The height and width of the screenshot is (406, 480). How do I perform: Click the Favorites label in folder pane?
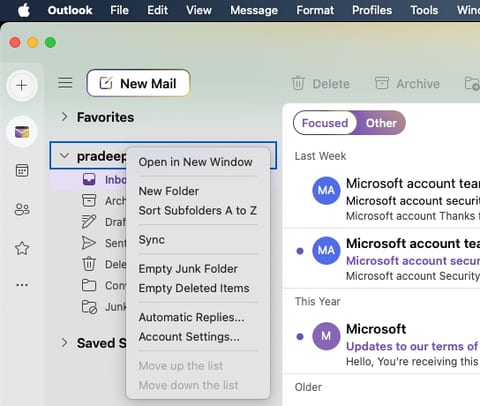pyautogui.click(x=105, y=117)
